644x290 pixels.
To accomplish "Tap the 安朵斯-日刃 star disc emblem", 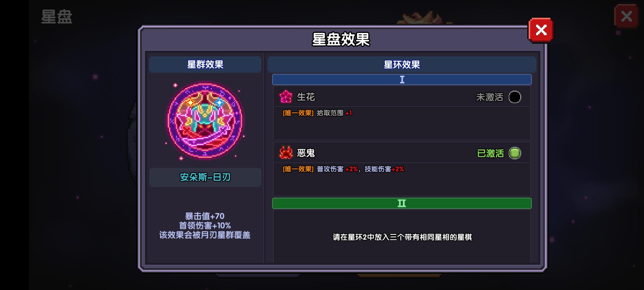I will [205, 121].
